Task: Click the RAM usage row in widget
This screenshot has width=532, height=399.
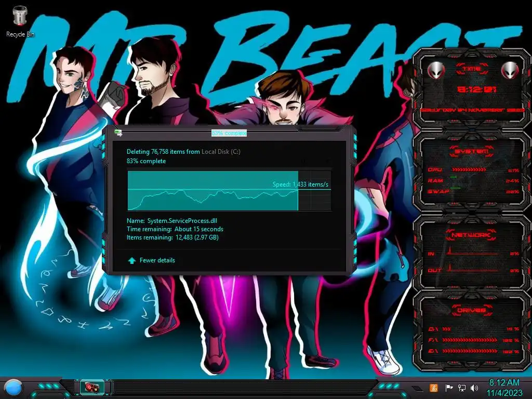Action: point(473,180)
